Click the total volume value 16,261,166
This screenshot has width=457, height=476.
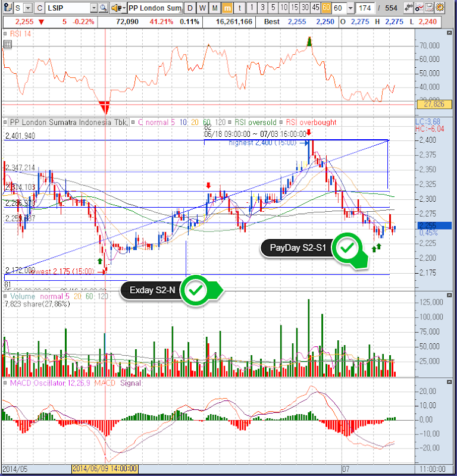click(x=234, y=22)
